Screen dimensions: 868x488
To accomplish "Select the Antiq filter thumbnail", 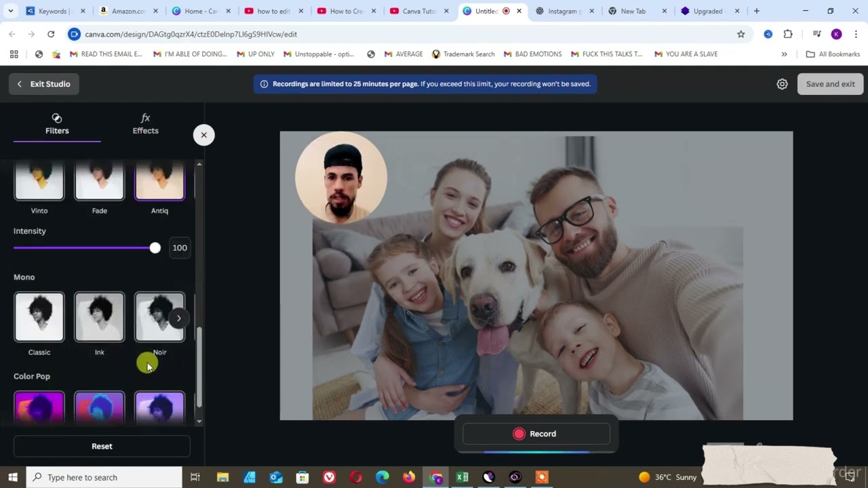I will point(159,181).
